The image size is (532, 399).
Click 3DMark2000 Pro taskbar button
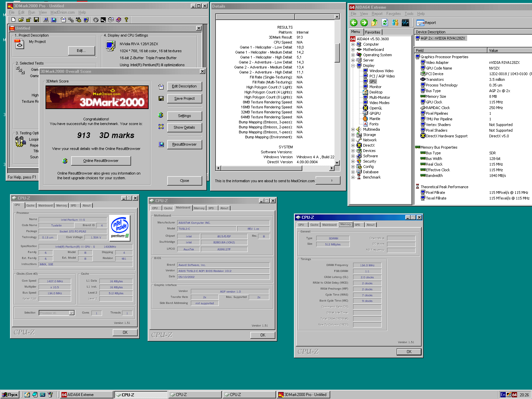tap(303, 395)
